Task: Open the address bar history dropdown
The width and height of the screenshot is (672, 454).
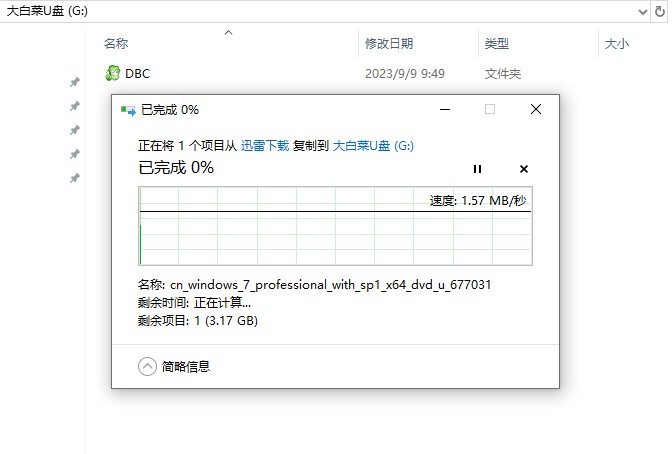Action: tap(642, 12)
